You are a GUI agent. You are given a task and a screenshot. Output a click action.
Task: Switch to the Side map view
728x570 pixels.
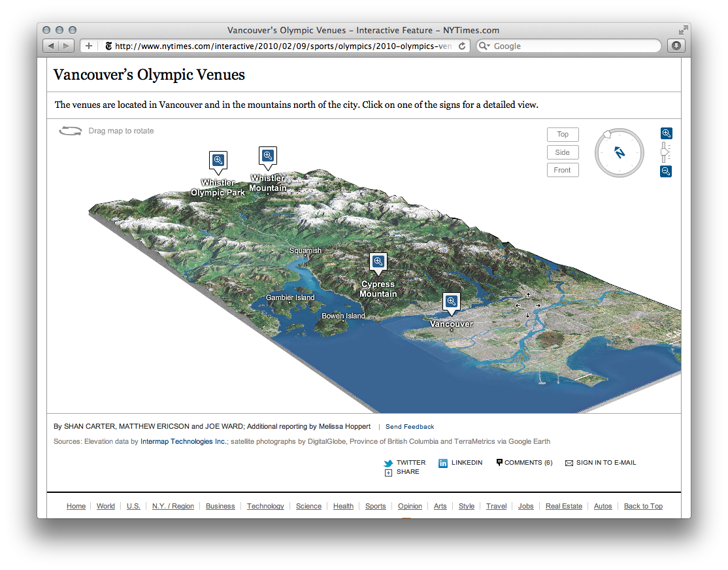[563, 152]
